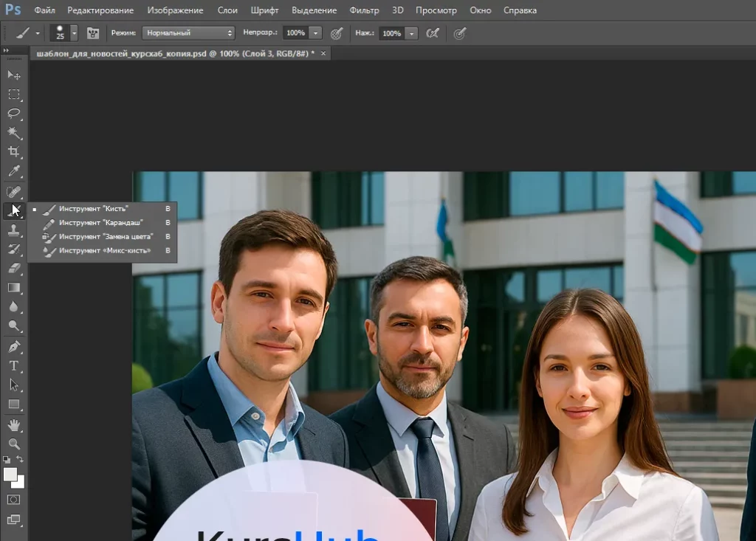Select the Rectangular Marquee tool

[x=13, y=94]
